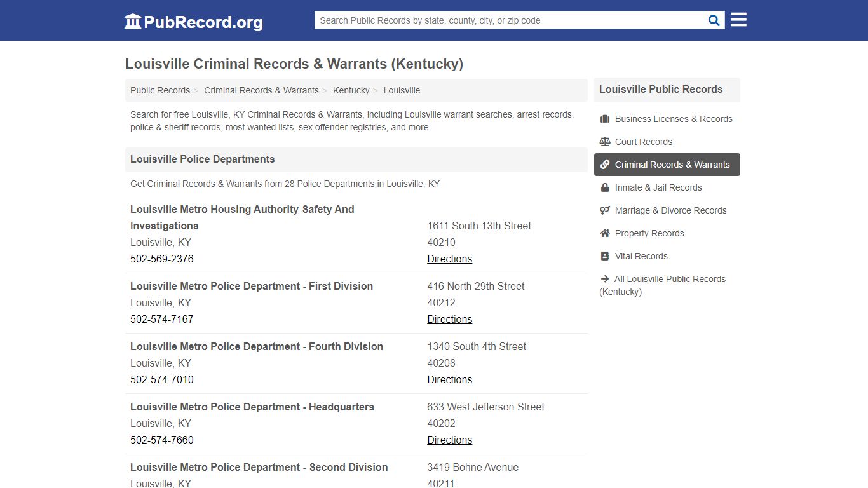Viewport: 868px width, 488px height.
Task: Click the arrow icon beside All Louisville Public Records
Action: (x=604, y=279)
